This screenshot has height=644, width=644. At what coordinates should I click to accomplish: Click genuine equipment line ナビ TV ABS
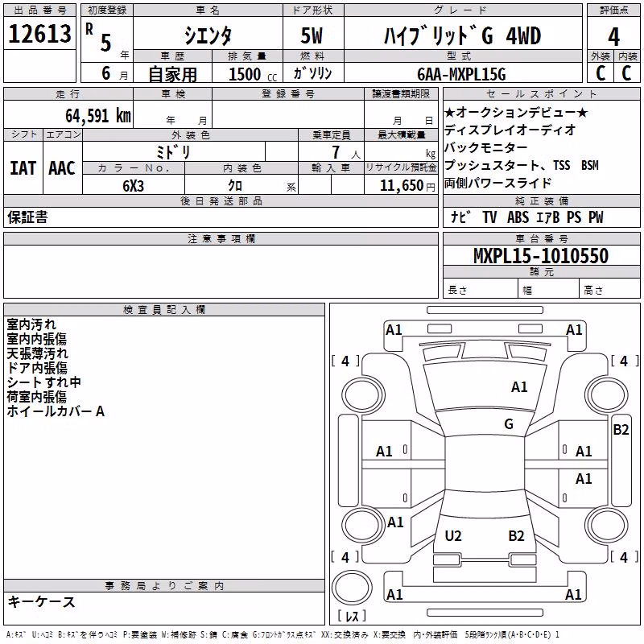(526, 217)
